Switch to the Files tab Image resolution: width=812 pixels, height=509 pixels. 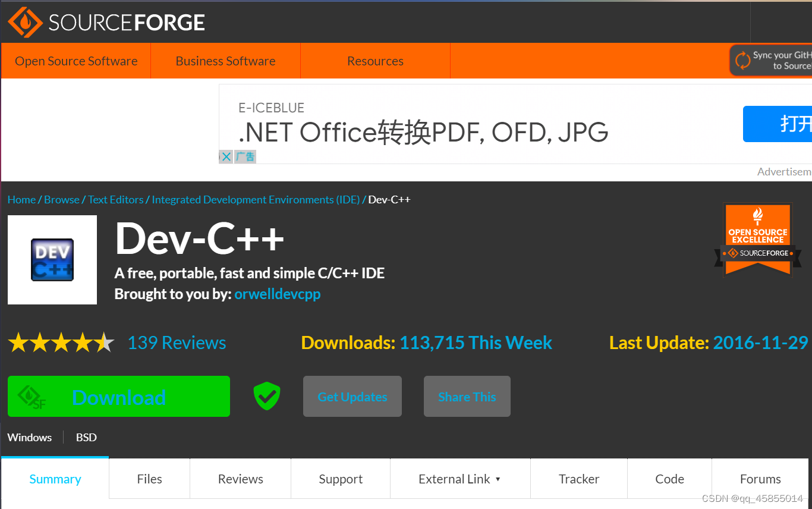149,478
